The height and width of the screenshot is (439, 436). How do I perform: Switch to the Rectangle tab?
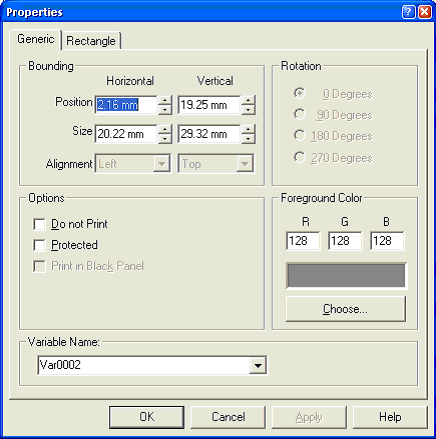pyautogui.click(x=91, y=41)
